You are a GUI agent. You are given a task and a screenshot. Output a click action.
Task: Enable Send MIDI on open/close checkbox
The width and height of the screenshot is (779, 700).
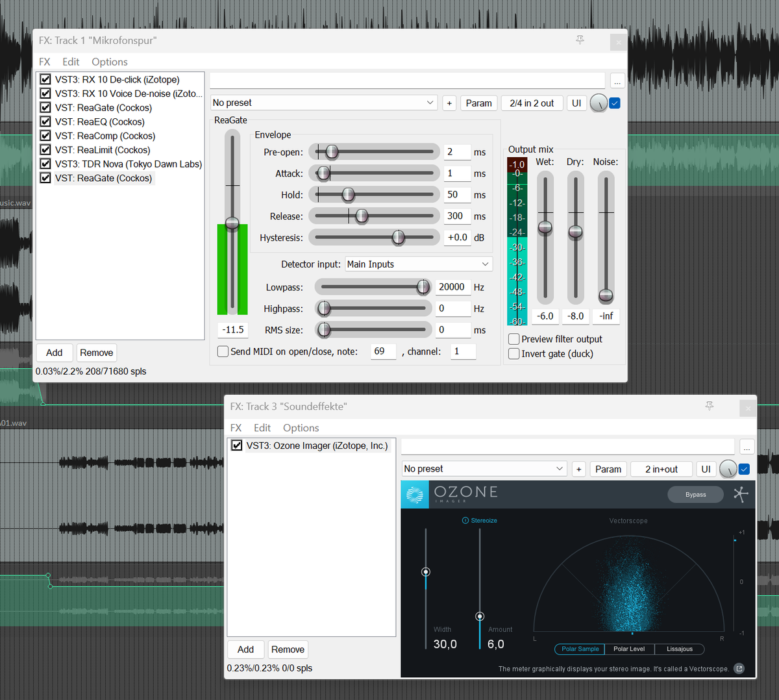(223, 351)
